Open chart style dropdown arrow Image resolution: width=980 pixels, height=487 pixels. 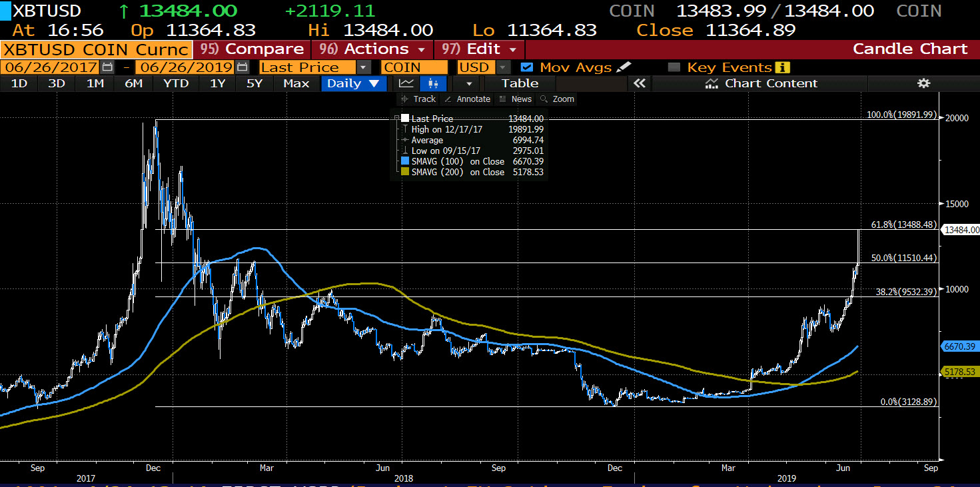469,83
